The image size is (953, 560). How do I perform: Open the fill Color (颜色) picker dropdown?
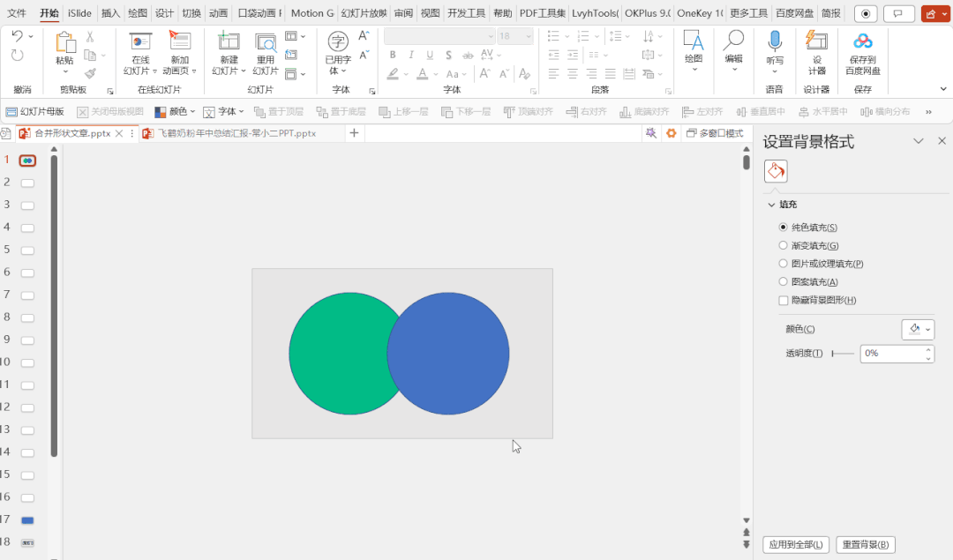[918, 329]
